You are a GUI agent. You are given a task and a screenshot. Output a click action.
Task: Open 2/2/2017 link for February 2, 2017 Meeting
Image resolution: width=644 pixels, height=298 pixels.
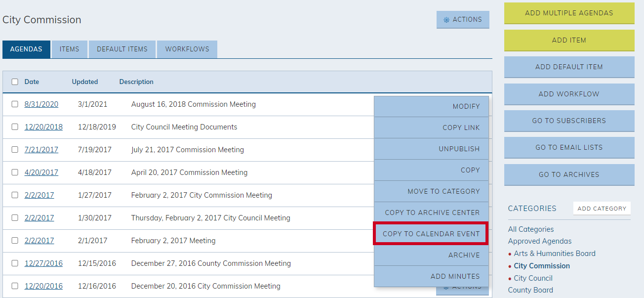pos(40,241)
